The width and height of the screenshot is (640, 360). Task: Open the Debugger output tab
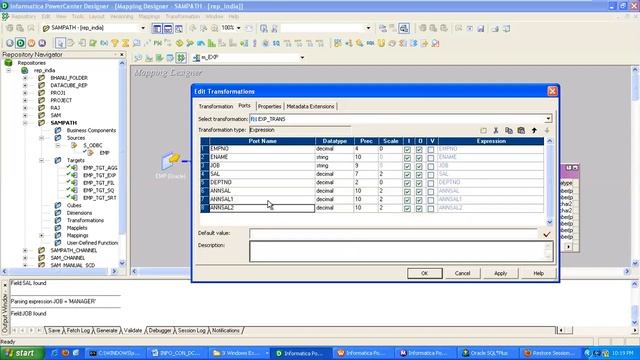[x=160, y=330]
